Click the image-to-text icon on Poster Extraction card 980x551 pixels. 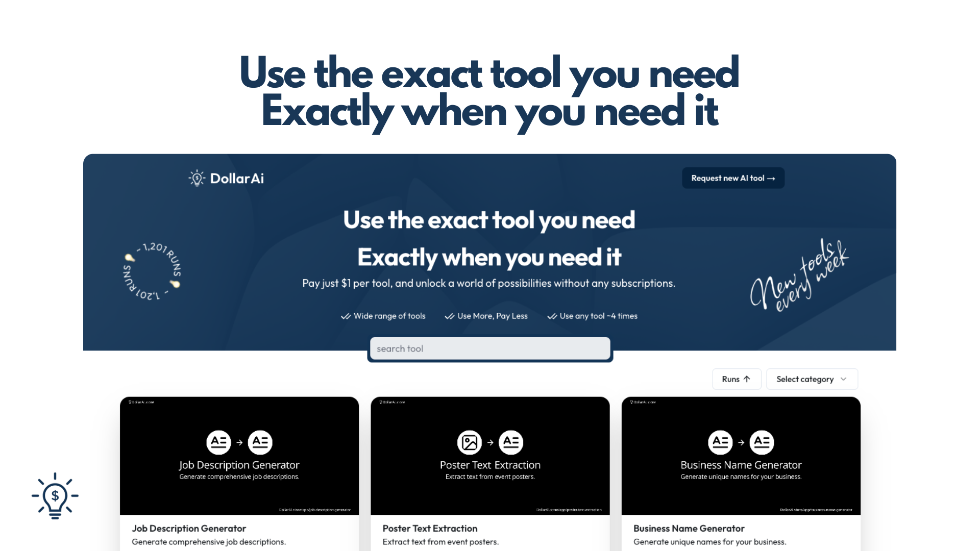[x=469, y=441]
